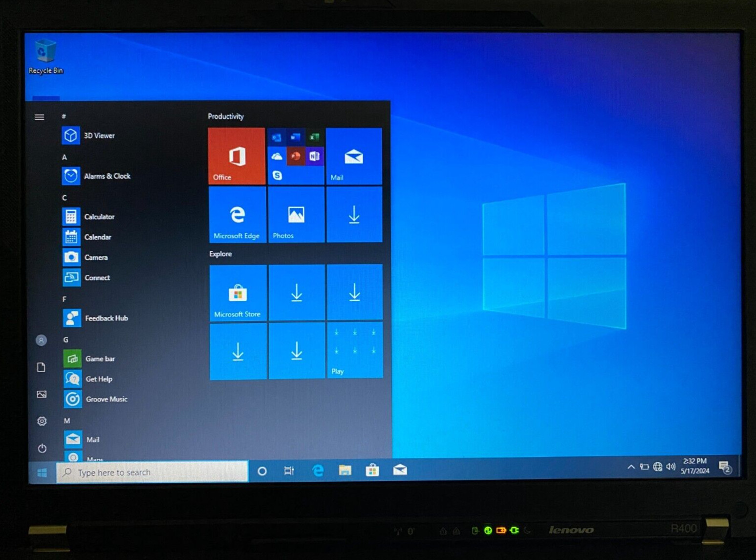Jump to letter C section header
Image resolution: width=756 pixels, height=560 pixels.
(65, 198)
